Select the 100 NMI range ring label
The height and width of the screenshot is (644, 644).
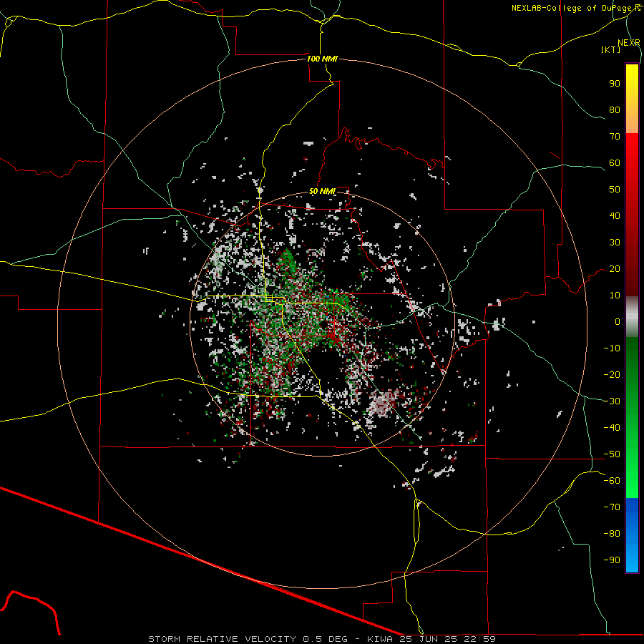(x=322, y=59)
